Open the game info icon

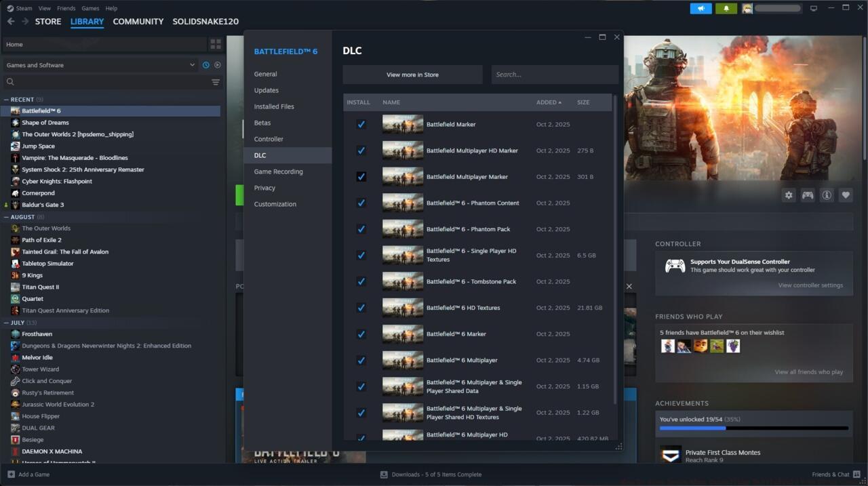827,195
